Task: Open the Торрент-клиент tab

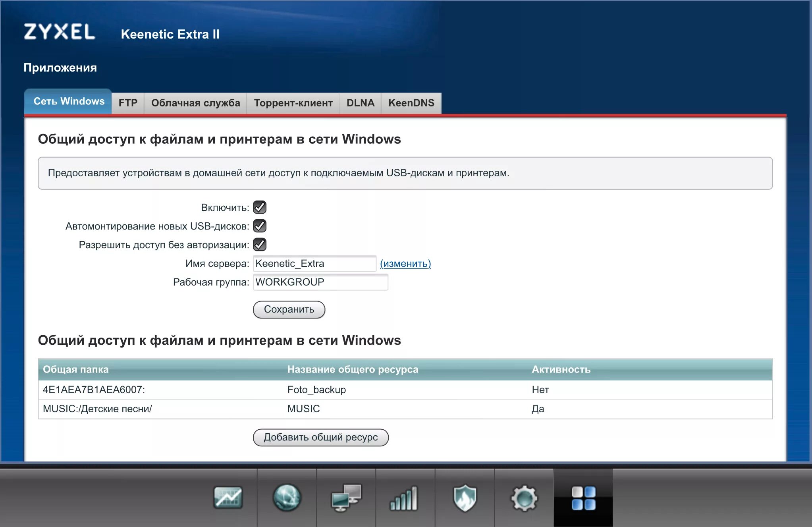Action: pyautogui.click(x=293, y=103)
